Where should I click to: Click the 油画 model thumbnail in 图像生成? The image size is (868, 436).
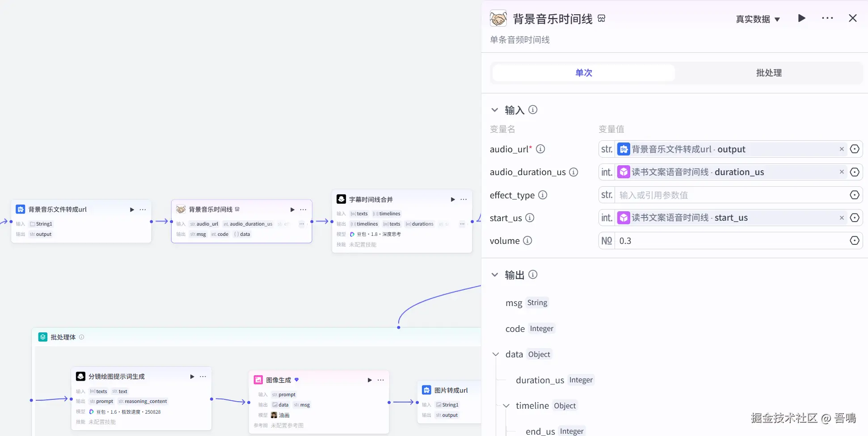[x=274, y=415]
